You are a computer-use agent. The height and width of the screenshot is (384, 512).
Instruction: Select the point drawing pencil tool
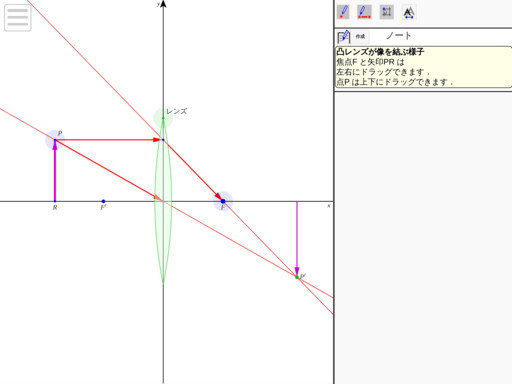pyautogui.click(x=343, y=12)
